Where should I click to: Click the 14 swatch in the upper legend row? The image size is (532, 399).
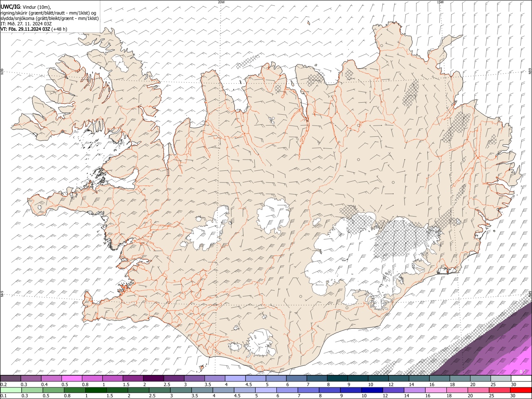point(419,379)
